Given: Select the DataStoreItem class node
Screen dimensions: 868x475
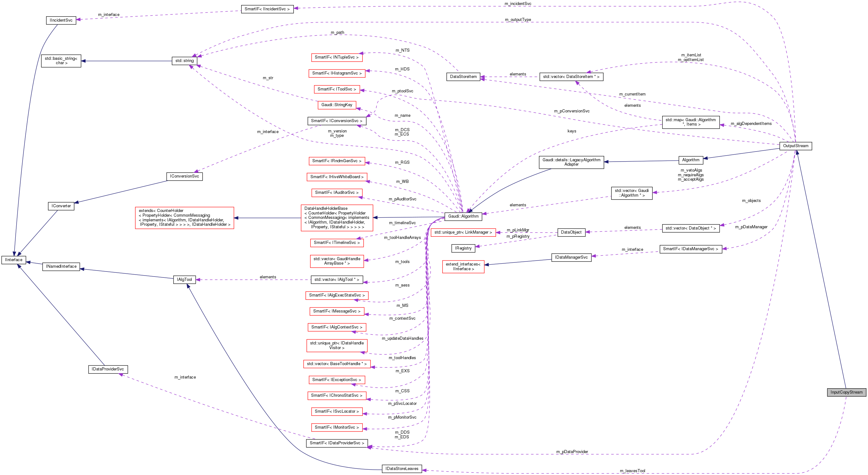Looking at the screenshot, I should (463, 77).
